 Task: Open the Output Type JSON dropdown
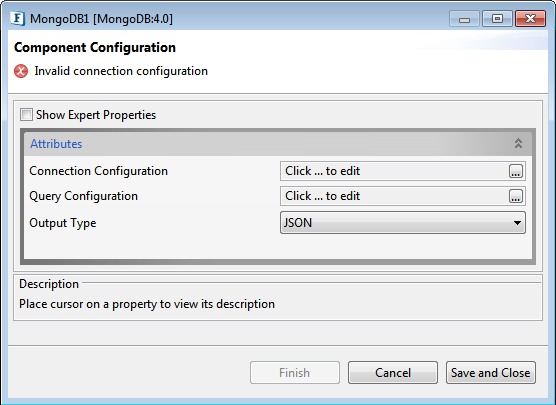(402, 223)
